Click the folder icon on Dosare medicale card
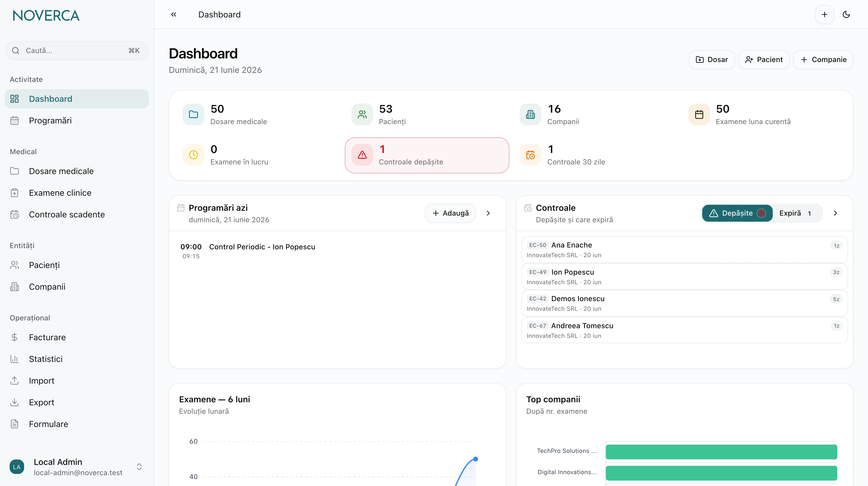This screenshot has width=868, height=486. [193, 114]
